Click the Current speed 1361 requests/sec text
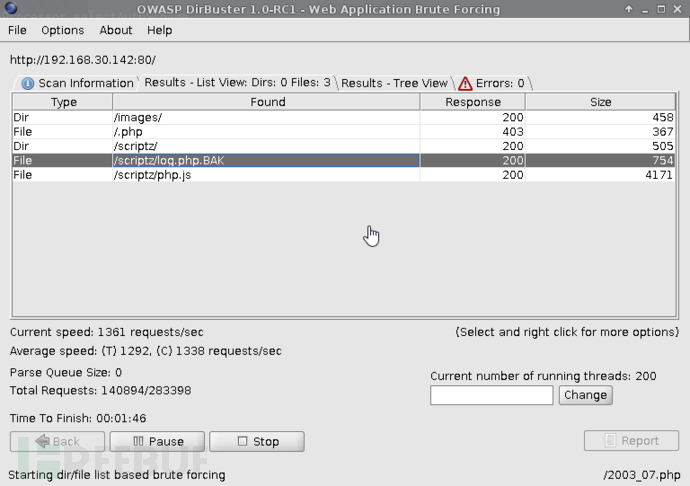Image resolution: width=690 pixels, height=486 pixels. click(106, 332)
